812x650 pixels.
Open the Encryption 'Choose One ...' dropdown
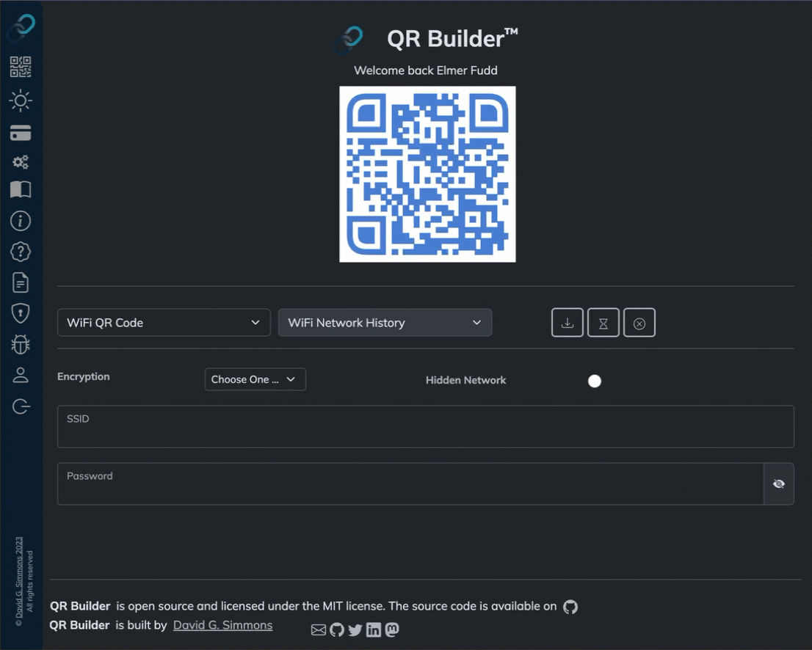[255, 379]
